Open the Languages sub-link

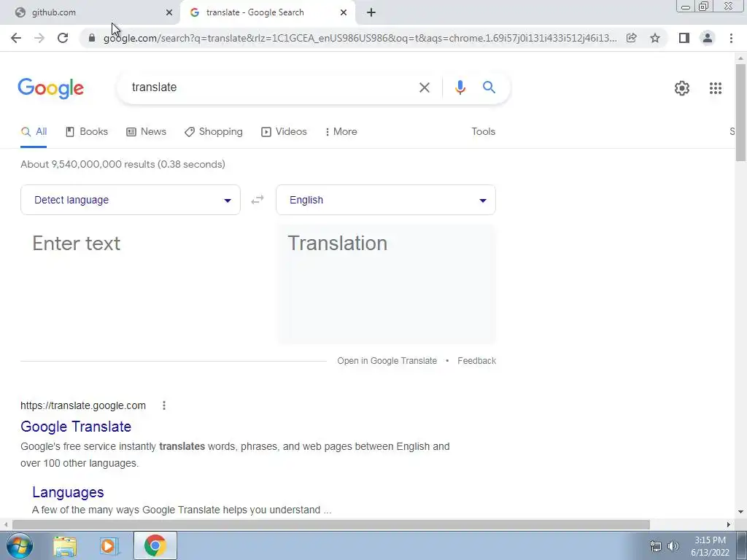click(68, 492)
